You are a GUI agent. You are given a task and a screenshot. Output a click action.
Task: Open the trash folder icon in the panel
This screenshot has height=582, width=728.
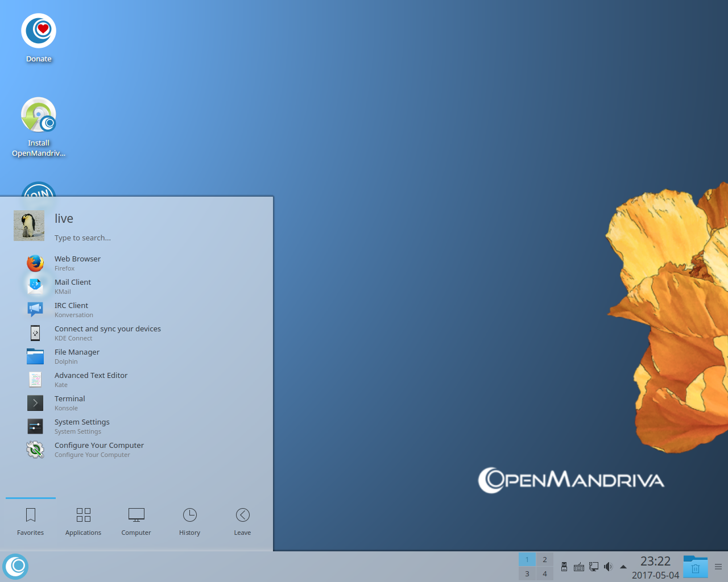(696, 567)
